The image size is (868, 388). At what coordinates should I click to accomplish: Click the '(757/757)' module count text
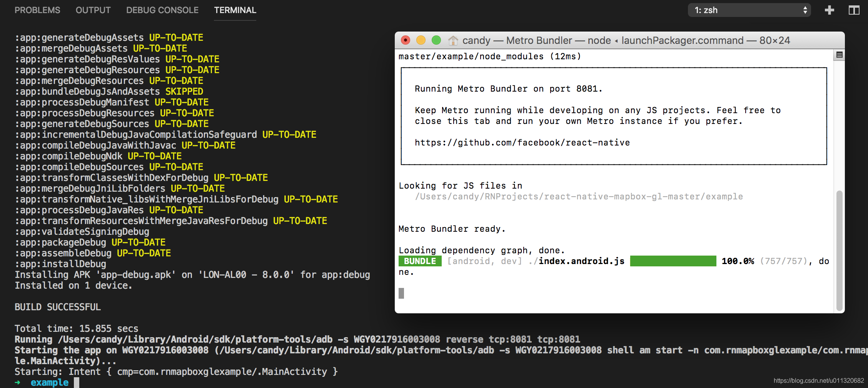coord(783,261)
